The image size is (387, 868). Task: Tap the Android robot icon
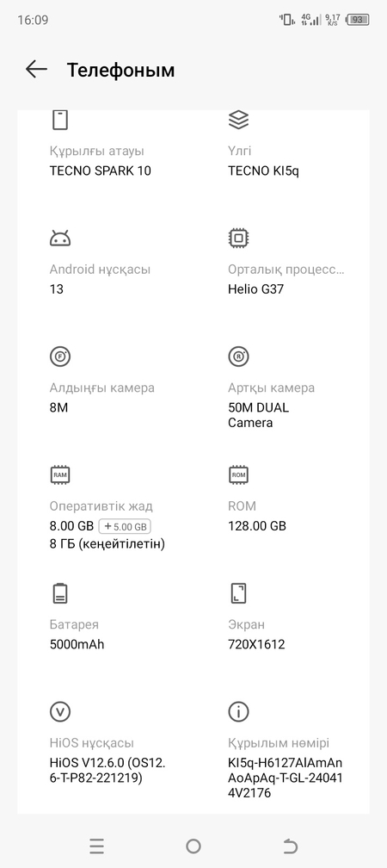click(60, 239)
